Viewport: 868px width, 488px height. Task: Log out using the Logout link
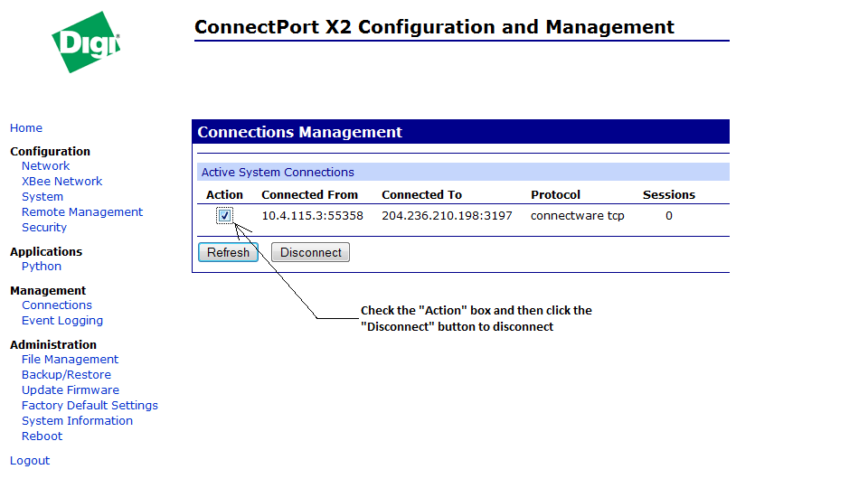30,461
